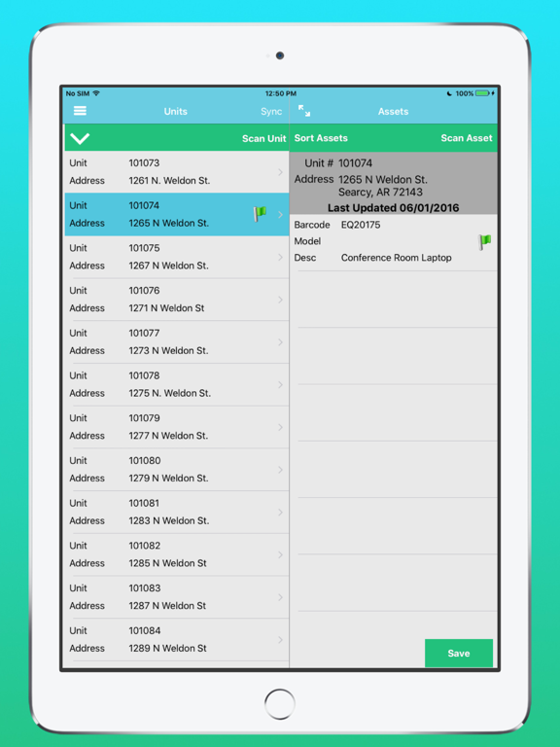
Task: Select address 1265 N Weldon St. in list
Action: [x=168, y=223]
